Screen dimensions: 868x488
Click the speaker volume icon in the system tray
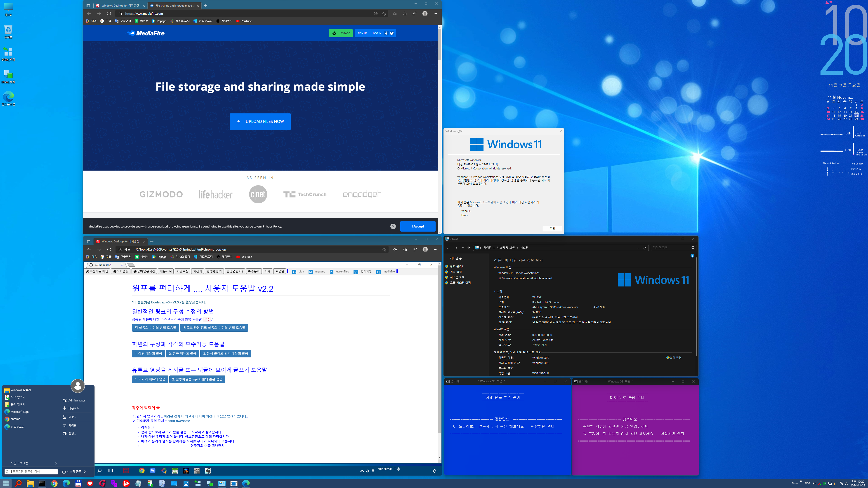click(x=814, y=484)
